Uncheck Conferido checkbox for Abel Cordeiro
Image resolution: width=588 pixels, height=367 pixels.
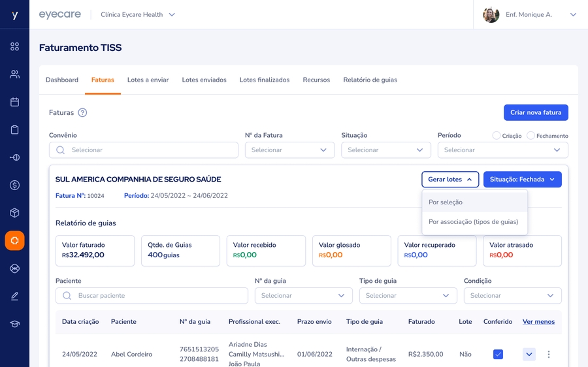point(498,355)
